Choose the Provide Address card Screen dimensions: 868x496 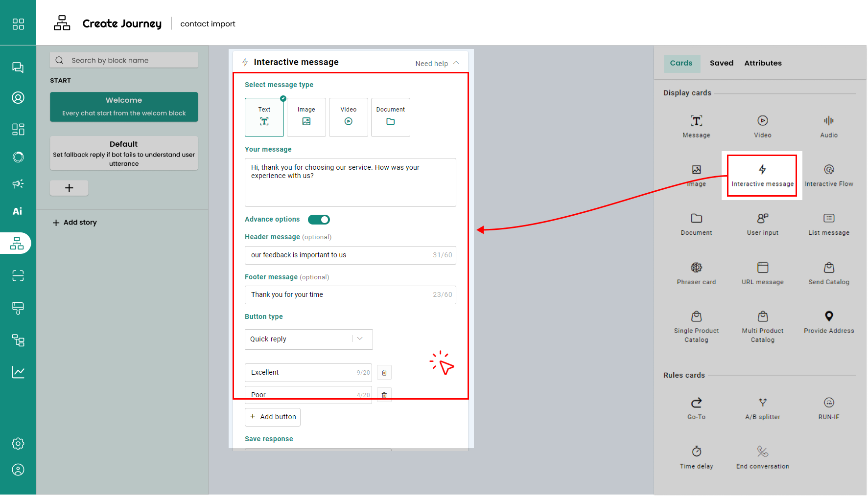click(x=828, y=322)
